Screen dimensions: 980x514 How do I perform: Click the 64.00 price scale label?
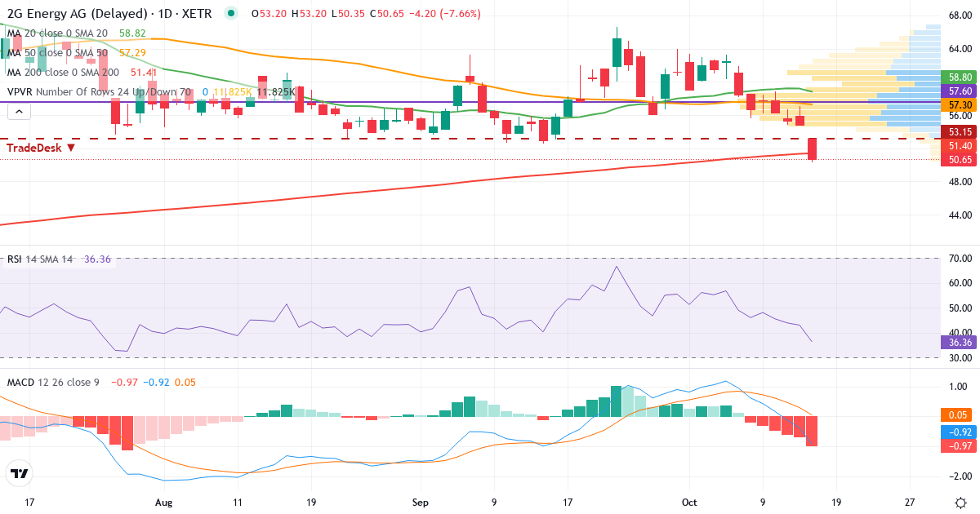[x=959, y=49]
